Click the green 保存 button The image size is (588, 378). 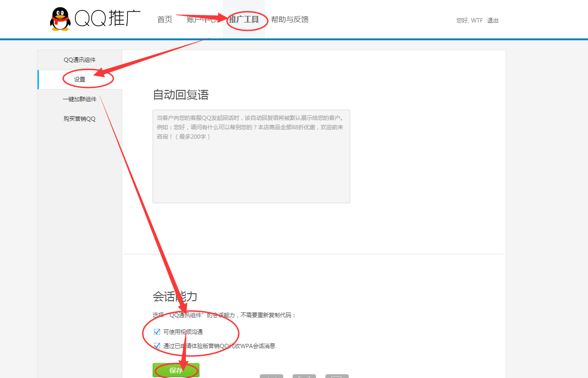coord(176,371)
